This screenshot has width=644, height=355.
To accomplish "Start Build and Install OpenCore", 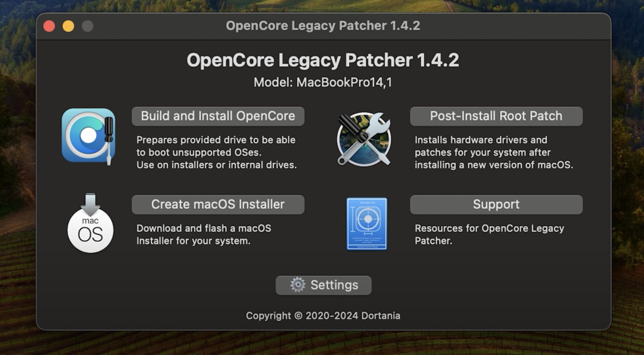I will (x=218, y=116).
